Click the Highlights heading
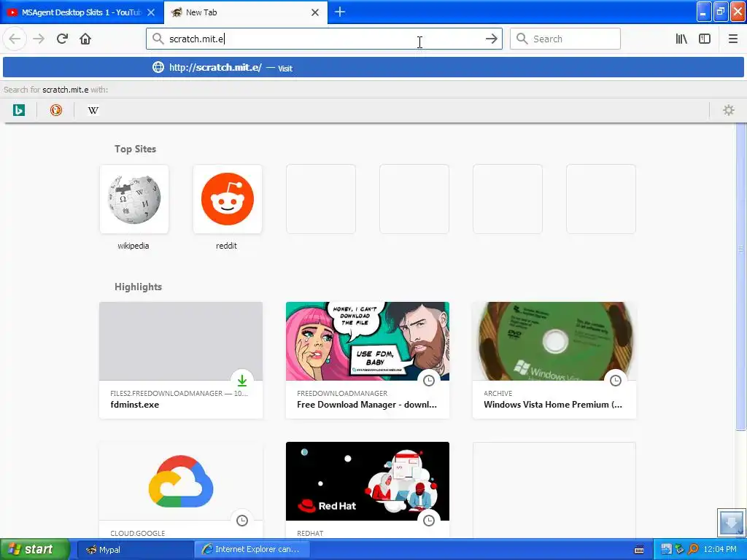 tap(138, 287)
